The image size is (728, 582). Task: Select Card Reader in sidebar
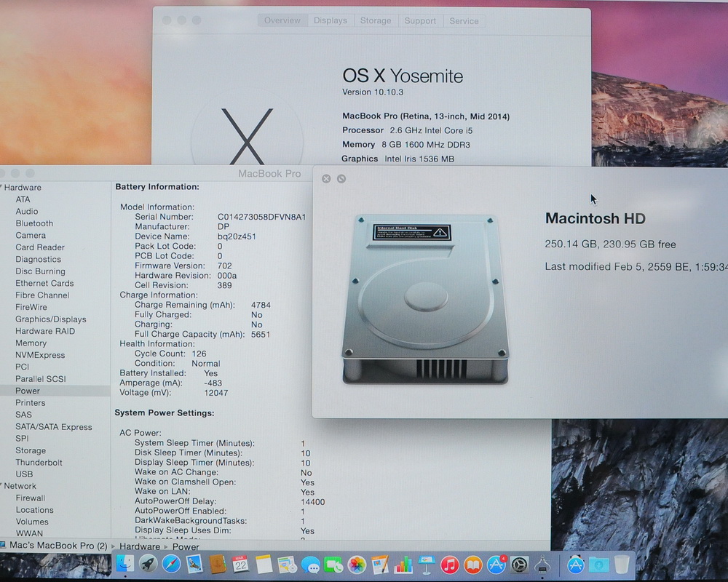pos(40,247)
